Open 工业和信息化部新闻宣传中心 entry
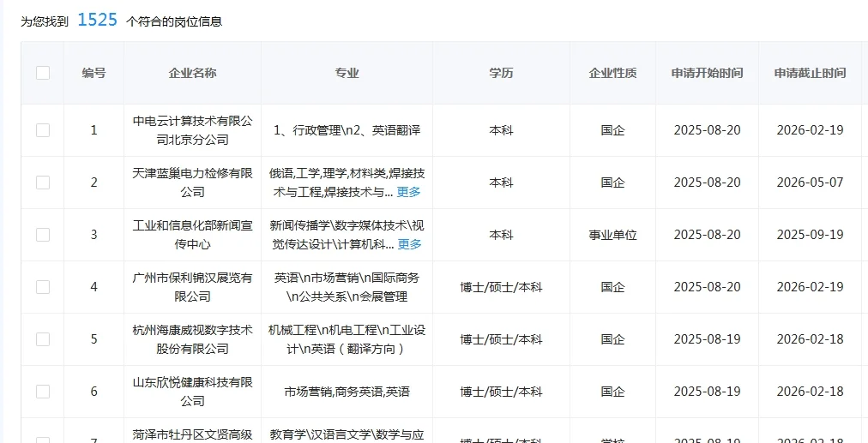Viewport: 868px width, 443px height. pyautogui.click(x=192, y=235)
